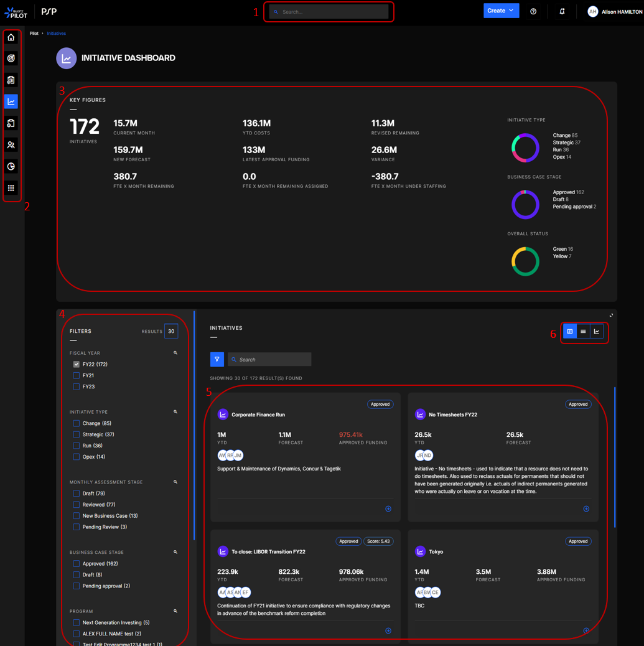This screenshot has height=646, width=644.
Task: Open the people icon in the sidebar
Action: click(x=11, y=145)
